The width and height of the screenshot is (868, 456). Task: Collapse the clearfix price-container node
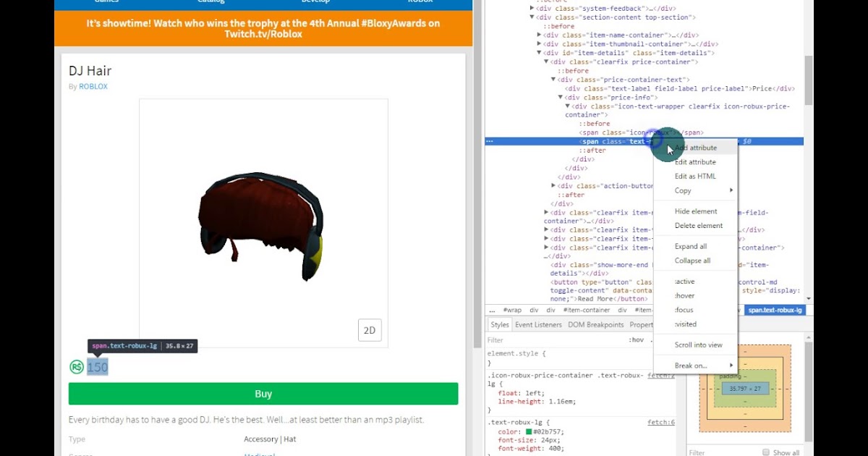click(546, 62)
